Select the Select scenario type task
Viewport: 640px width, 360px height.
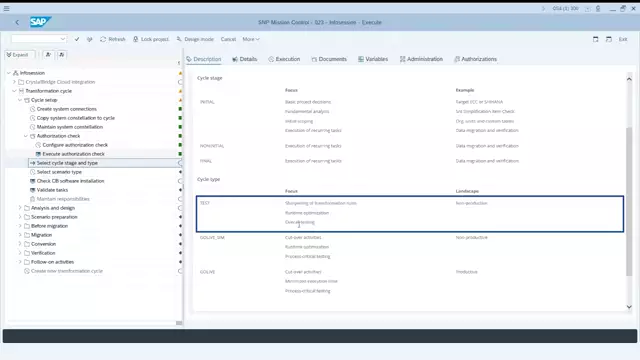click(x=59, y=172)
